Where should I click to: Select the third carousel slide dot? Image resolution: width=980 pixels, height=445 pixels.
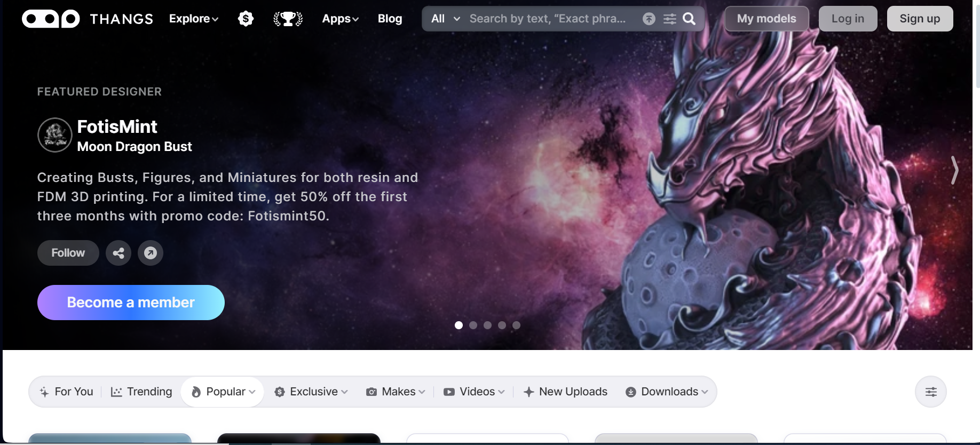coord(487,325)
